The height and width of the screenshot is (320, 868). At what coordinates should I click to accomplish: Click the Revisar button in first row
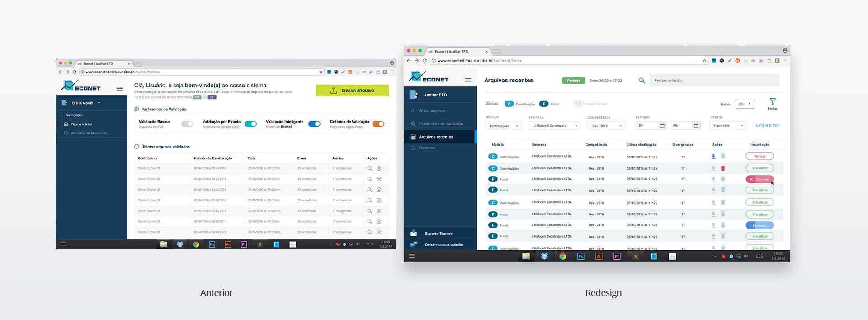tap(759, 156)
